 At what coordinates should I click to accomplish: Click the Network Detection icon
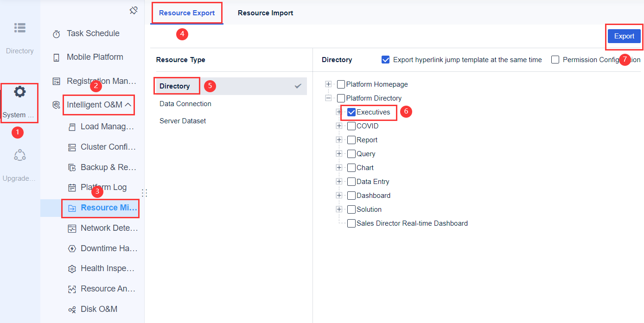point(72,228)
